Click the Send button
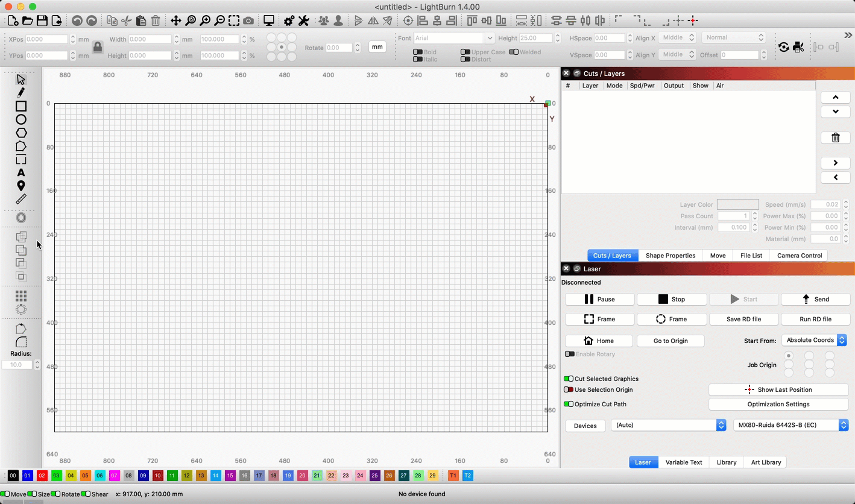 (815, 299)
